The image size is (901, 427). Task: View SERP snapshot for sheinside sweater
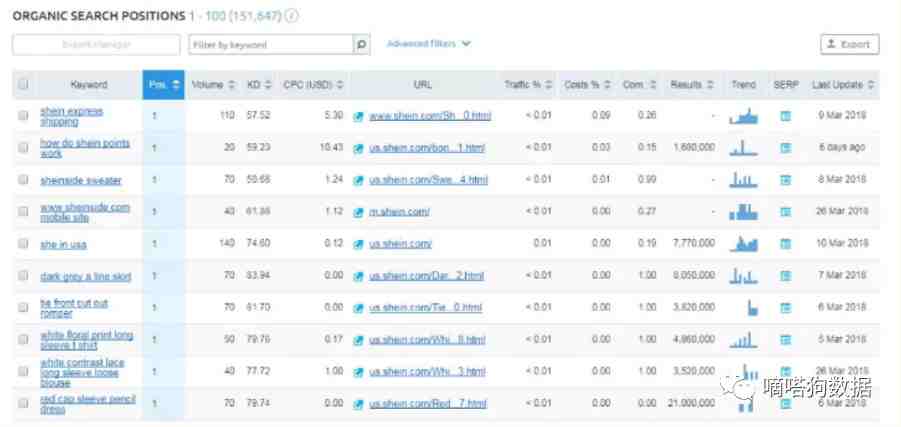click(785, 180)
